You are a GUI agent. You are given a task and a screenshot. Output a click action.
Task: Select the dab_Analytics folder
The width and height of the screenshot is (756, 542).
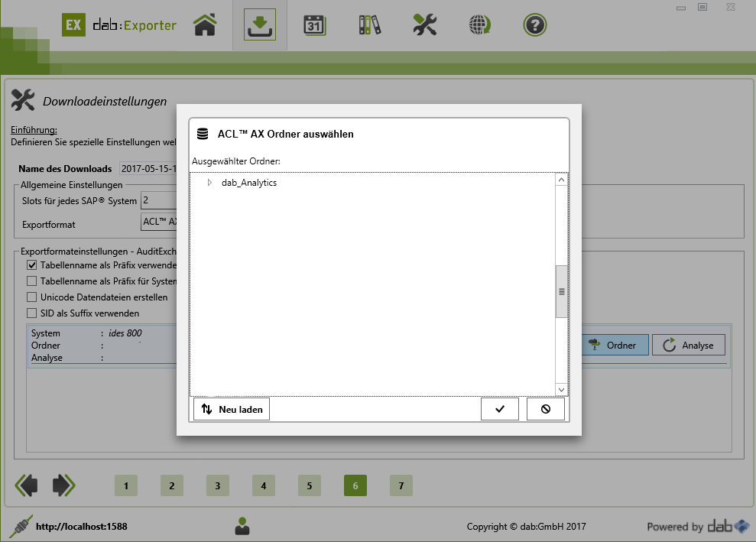click(x=248, y=183)
